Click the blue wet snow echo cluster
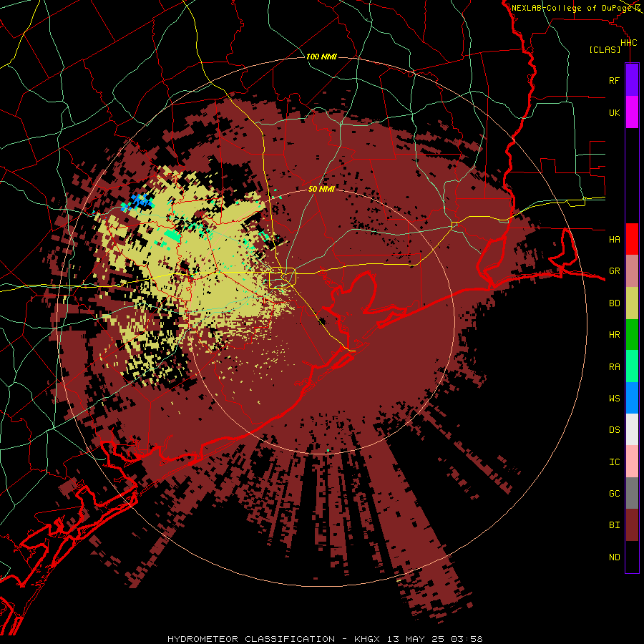644x644 pixels. [139, 203]
